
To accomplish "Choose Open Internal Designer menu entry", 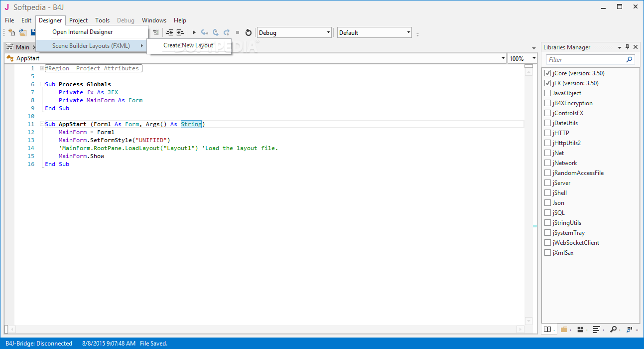I will (x=92, y=32).
